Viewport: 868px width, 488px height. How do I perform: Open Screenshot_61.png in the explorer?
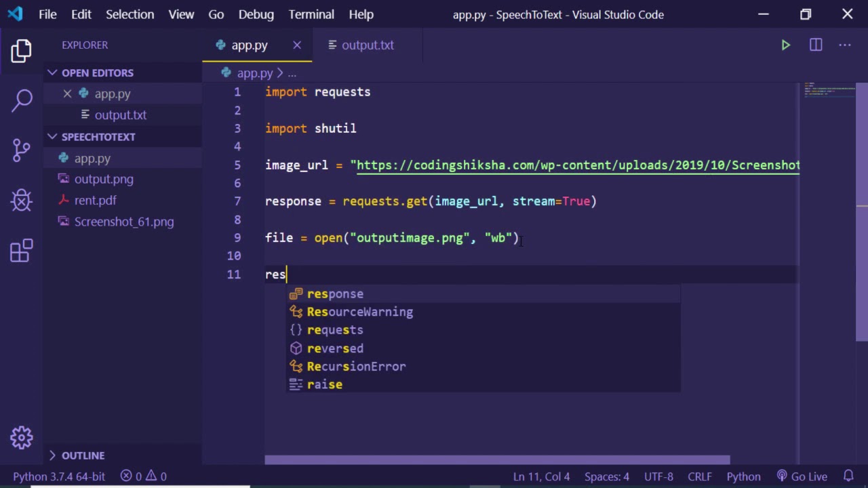[123, 222]
